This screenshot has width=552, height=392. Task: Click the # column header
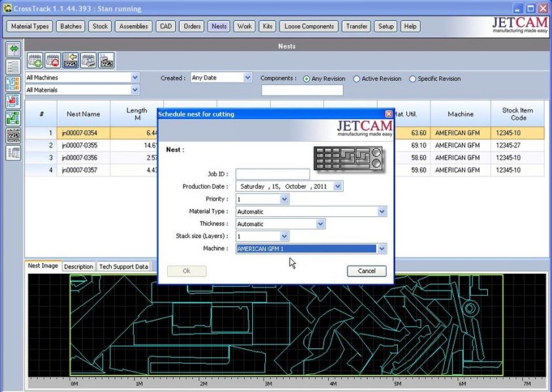tap(41, 114)
